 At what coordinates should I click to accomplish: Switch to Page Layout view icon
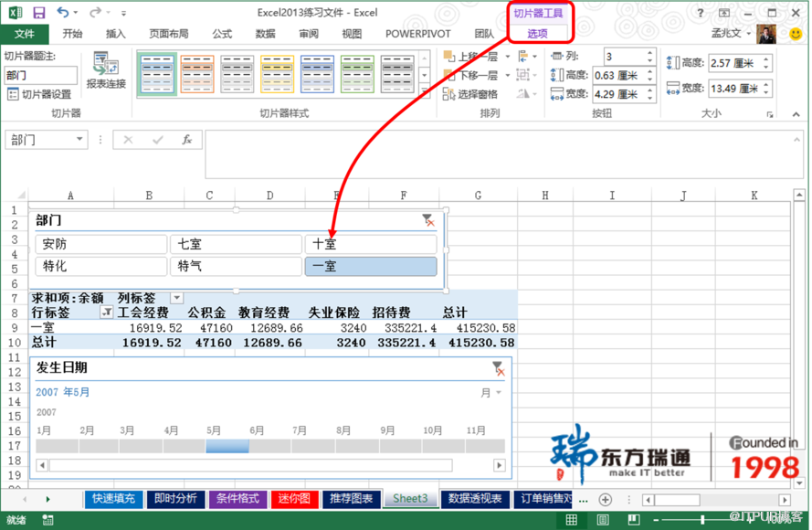click(x=602, y=519)
